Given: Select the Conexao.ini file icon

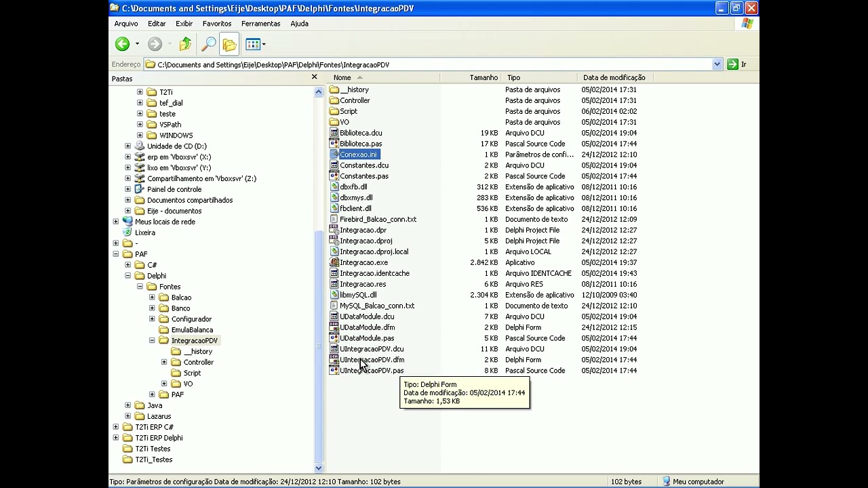Looking at the screenshot, I should [x=334, y=155].
